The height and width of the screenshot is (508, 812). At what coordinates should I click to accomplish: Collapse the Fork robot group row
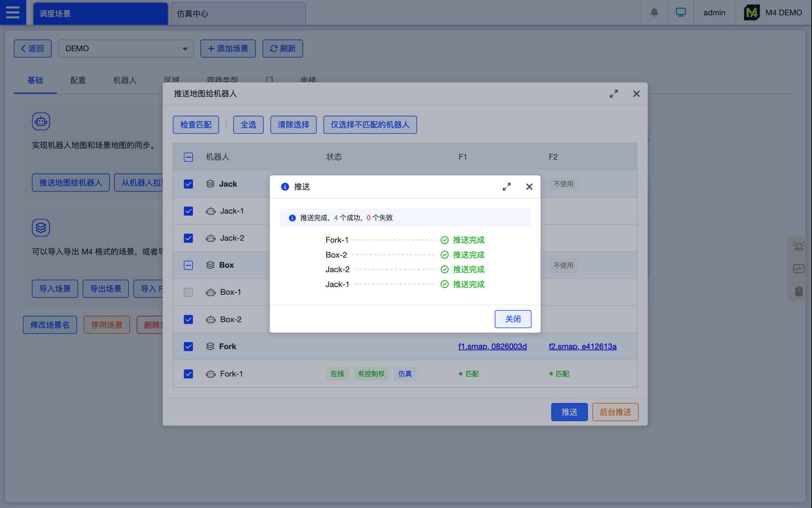(210, 346)
